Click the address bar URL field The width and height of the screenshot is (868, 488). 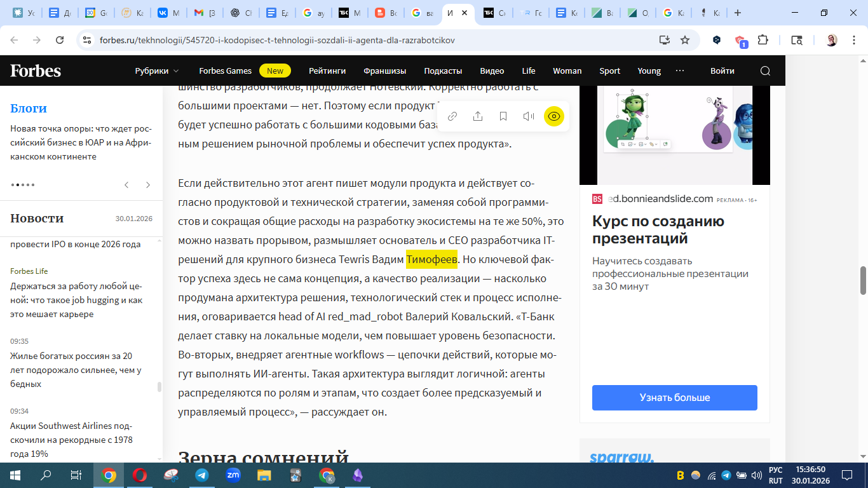[375, 40]
